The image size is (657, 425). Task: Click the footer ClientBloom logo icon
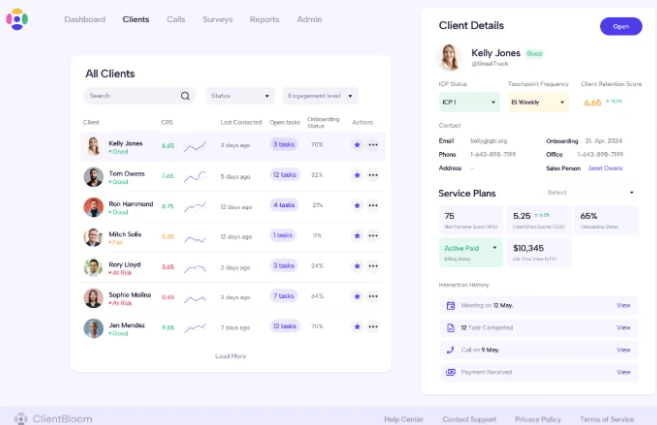click(x=21, y=419)
